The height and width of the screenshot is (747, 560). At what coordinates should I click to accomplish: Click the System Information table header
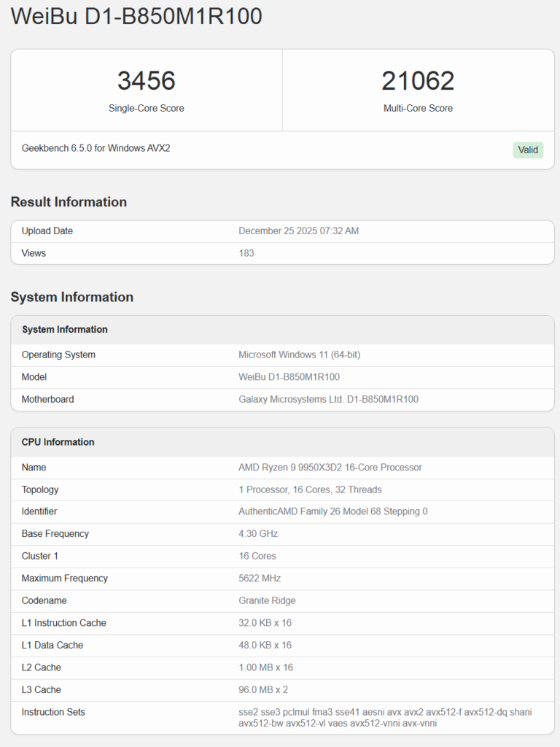(65, 330)
